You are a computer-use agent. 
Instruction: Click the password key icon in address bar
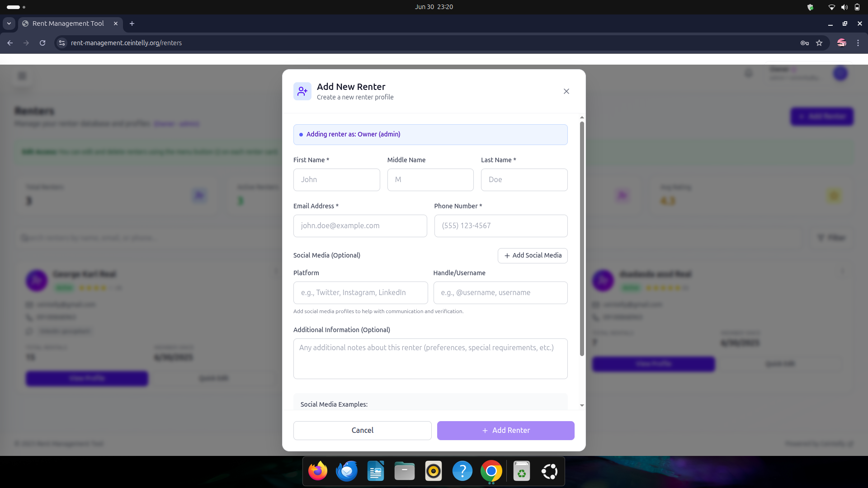(804, 43)
